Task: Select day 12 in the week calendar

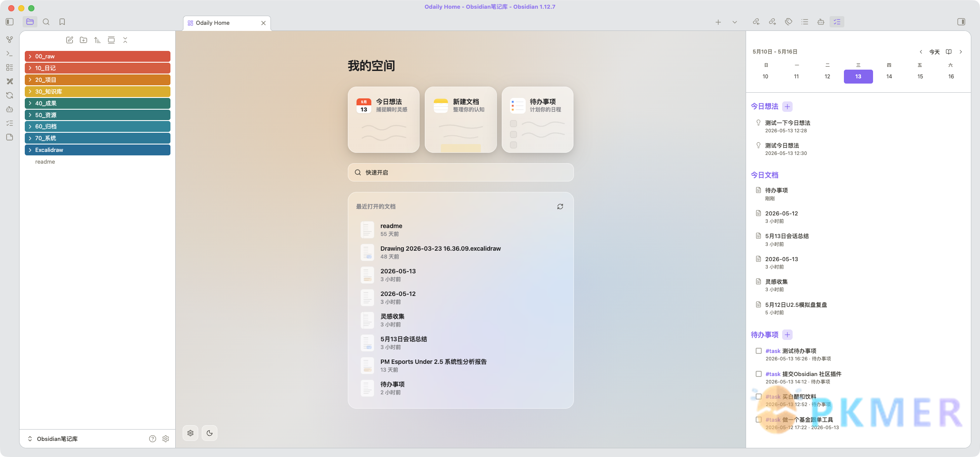Action: point(827,77)
